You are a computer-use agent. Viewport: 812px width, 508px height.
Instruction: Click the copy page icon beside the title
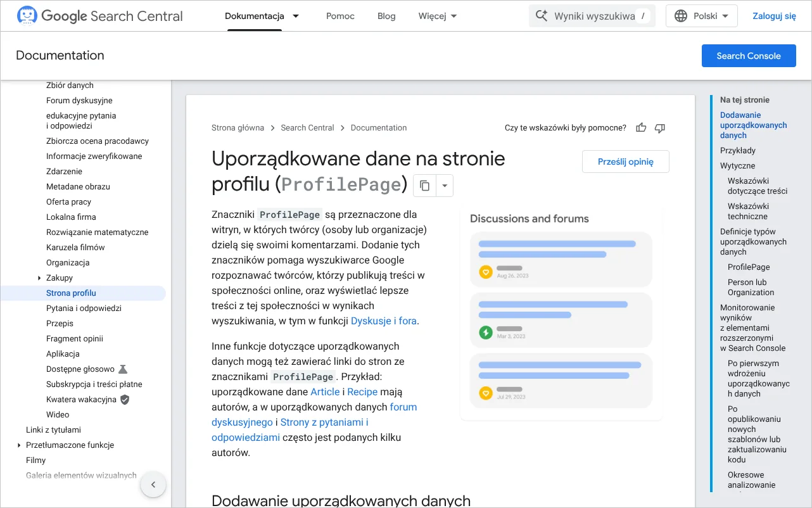coord(424,186)
